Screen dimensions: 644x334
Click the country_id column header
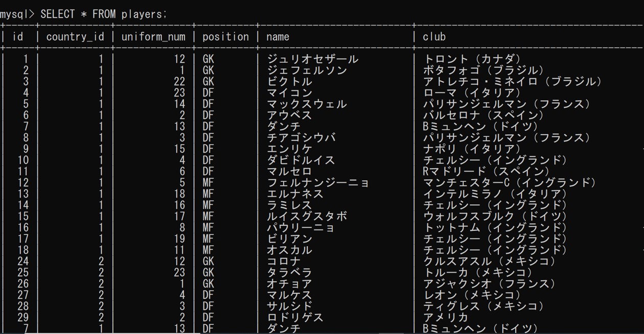tap(75, 36)
